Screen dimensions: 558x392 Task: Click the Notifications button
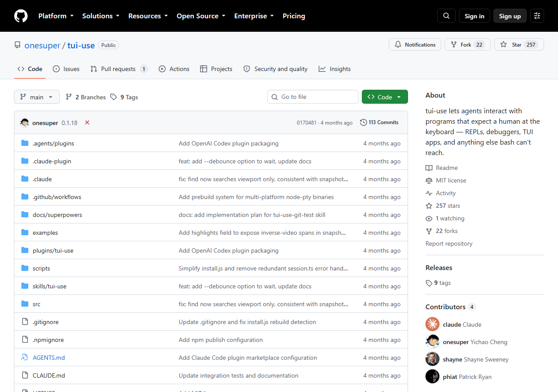[415, 44]
